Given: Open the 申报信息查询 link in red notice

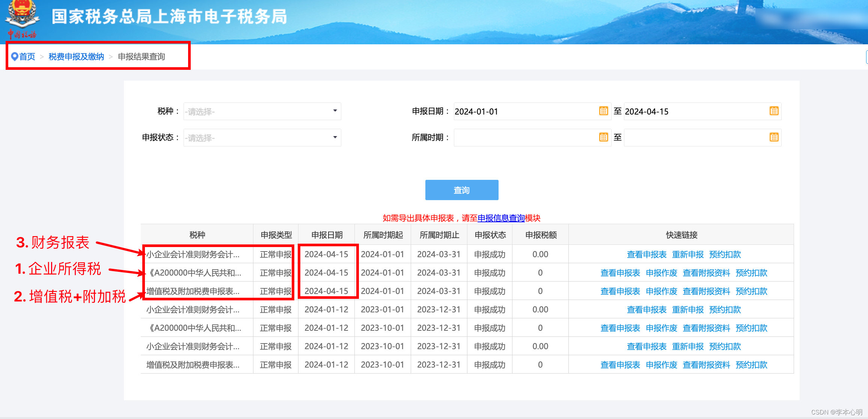Looking at the screenshot, I should tap(501, 218).
